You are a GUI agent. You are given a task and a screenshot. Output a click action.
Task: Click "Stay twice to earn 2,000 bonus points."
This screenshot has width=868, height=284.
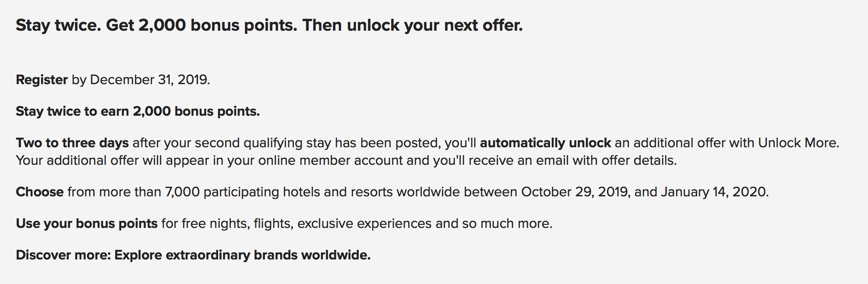pyautogui.click(x=138, y=111)
